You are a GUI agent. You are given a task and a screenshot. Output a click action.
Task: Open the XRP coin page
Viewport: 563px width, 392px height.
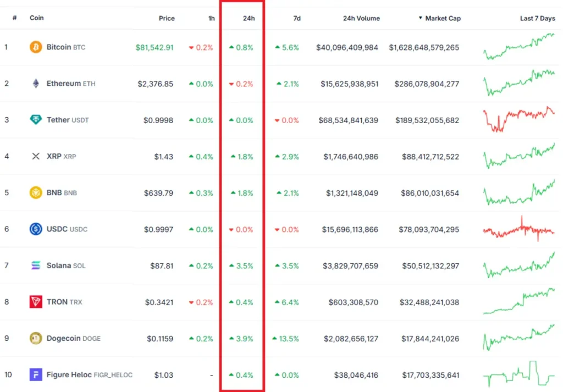61,156
